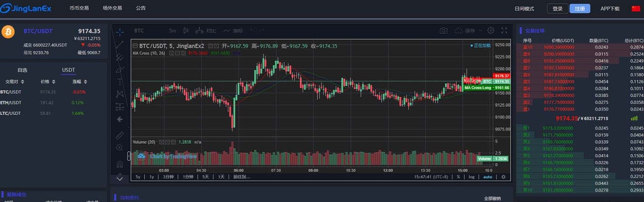This screenshot has width=644, height=202.
Task: Click the MA Cross:Long price label
Action: coord(486,88)
